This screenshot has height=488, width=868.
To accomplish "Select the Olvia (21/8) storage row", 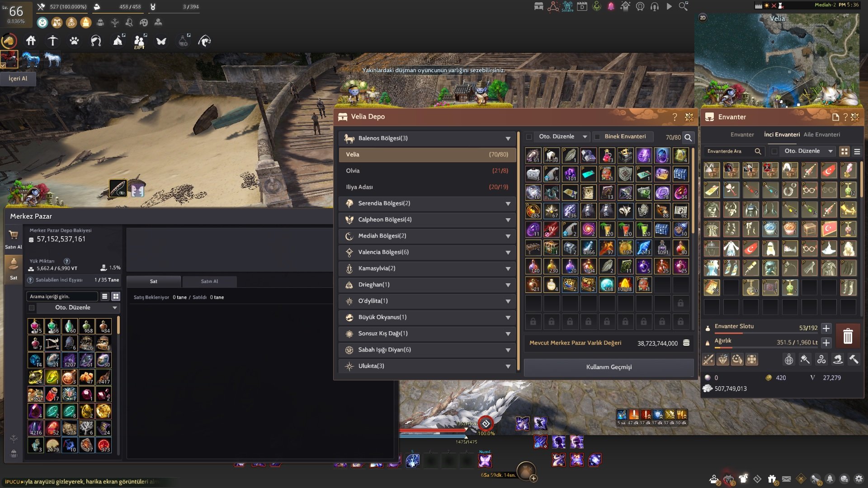I will tap(427, 171).
